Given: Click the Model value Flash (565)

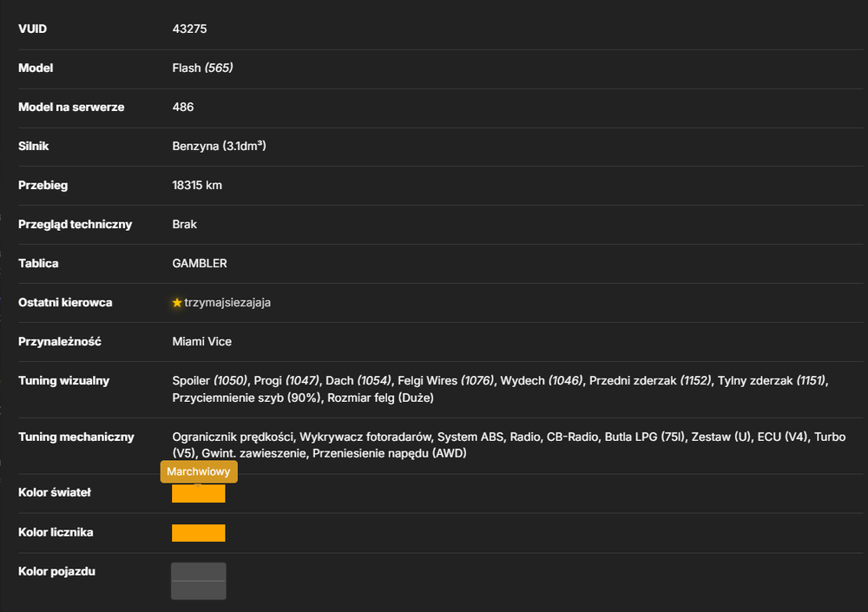Looking at the screenshot, I should click(x=202, y=68).
